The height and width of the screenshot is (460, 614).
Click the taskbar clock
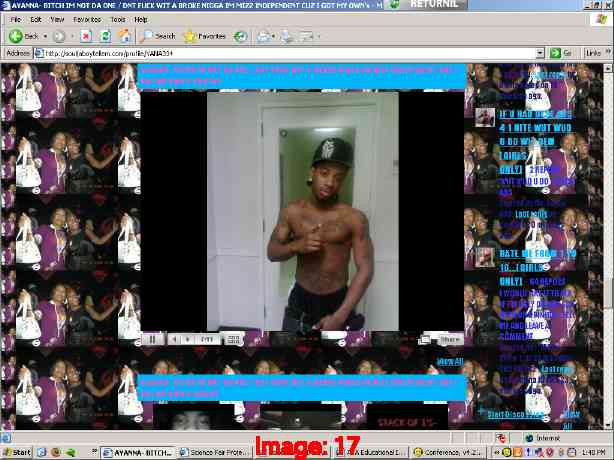594,453
